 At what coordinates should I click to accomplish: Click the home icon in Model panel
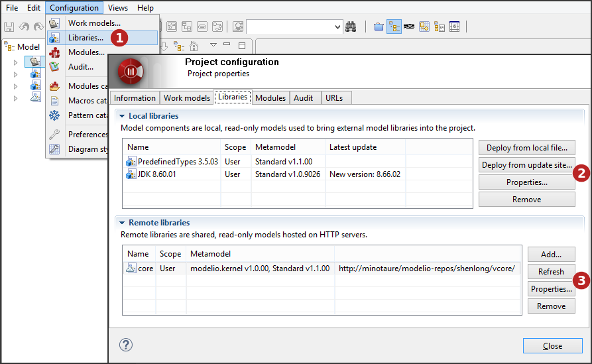point(194,46)
